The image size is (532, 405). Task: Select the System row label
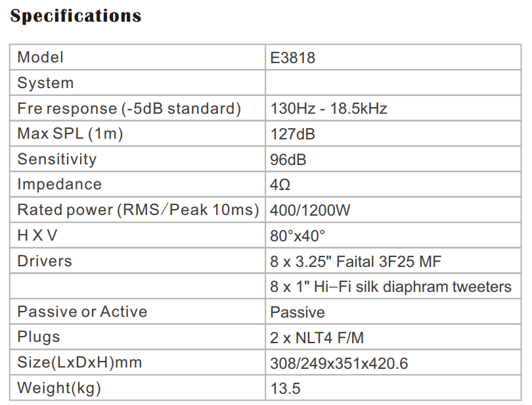click(x=45, y=83)
